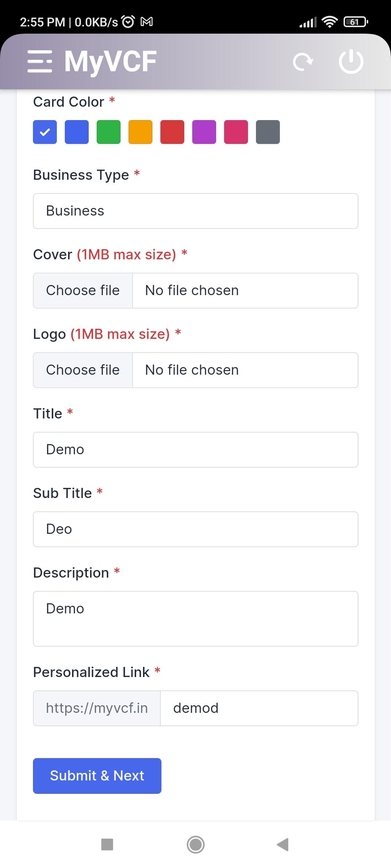Pick the green card color swatch
391x868 pixels.
[109, 132]
